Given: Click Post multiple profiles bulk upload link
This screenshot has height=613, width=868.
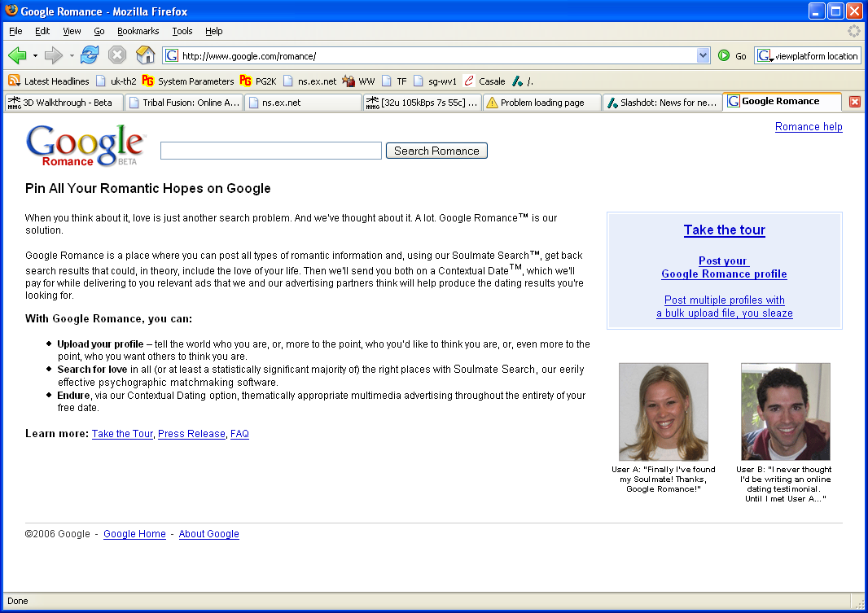Looking at the screenshot, I should coord(724,306).
